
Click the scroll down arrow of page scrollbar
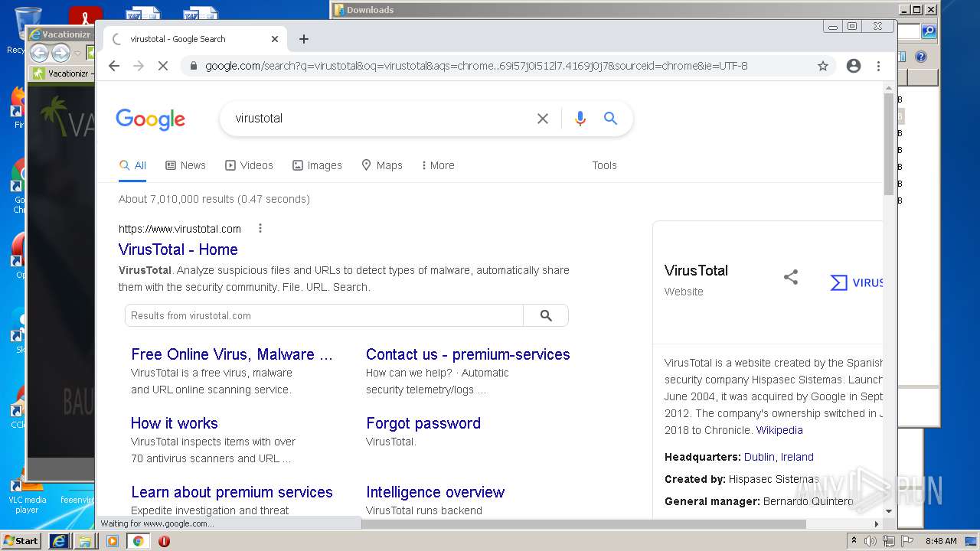[x=889, y=511]
